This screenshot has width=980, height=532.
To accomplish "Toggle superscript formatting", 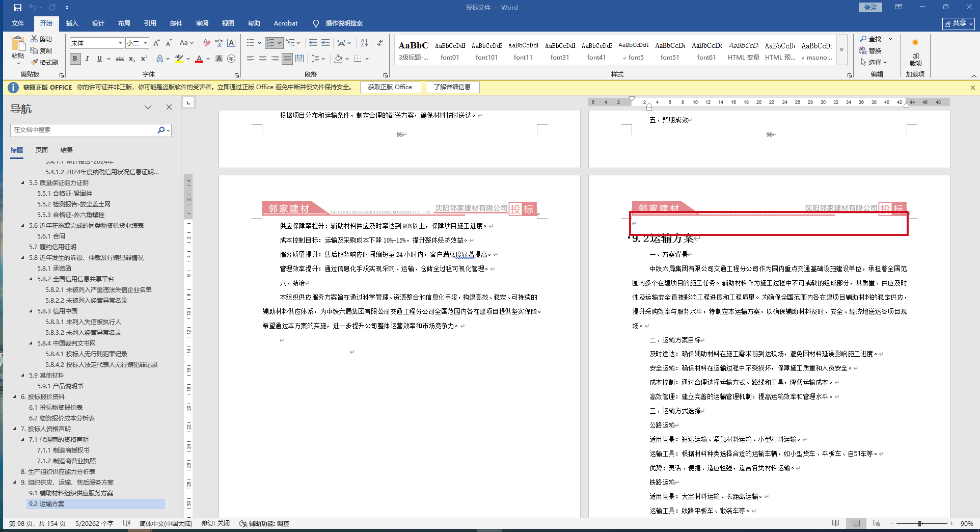I will (x=144, y=59).
